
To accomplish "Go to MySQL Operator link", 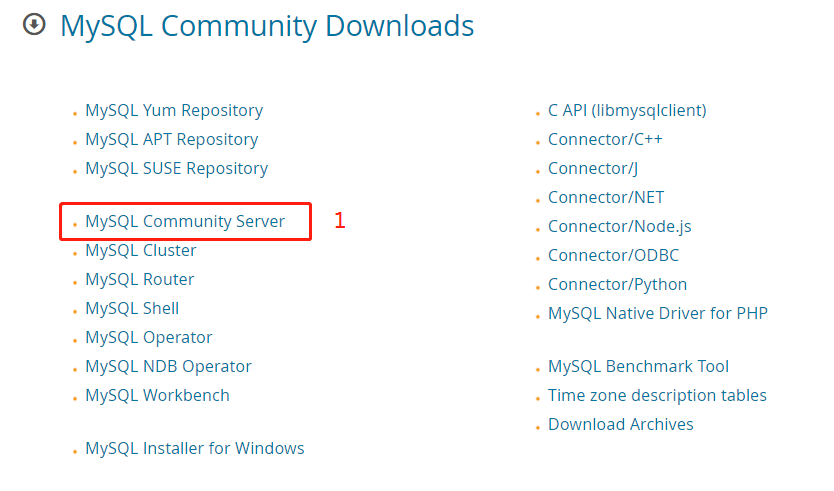I will coord(149,337).
